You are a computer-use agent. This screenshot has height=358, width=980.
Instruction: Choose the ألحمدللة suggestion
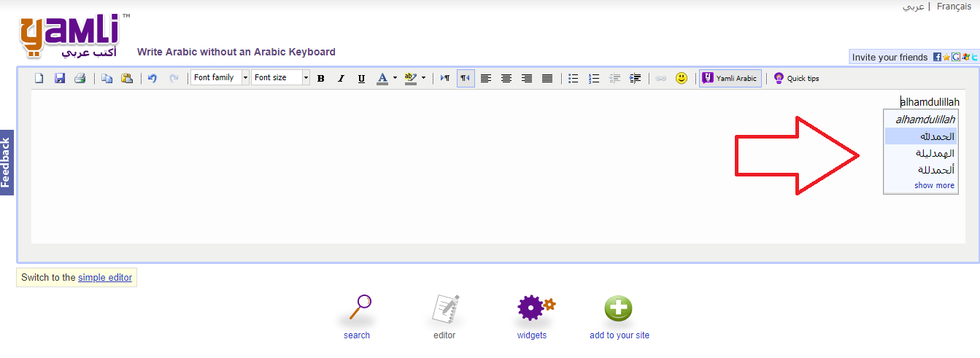coord(920,170)
